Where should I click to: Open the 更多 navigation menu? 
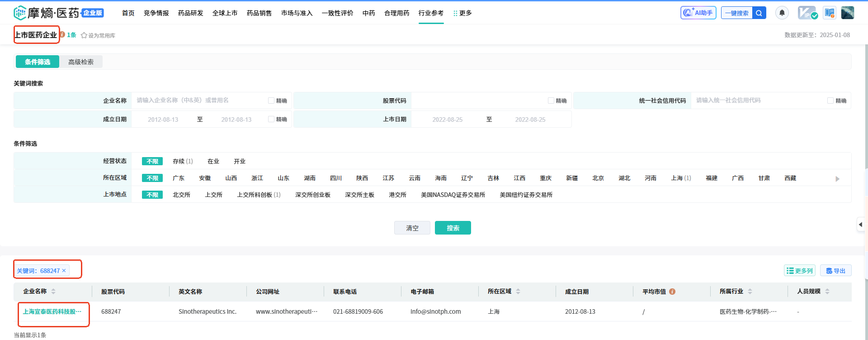462,13
